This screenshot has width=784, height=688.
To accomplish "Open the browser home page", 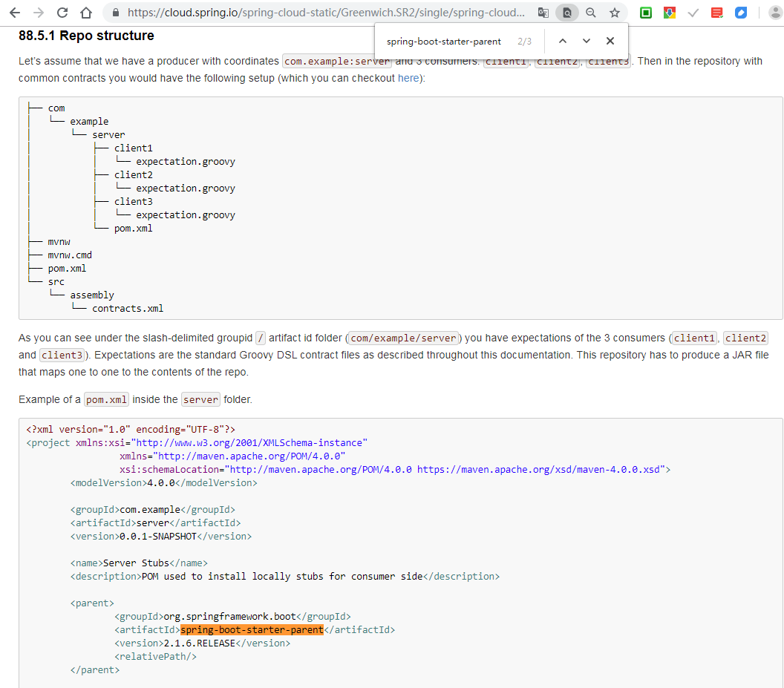I will point(86,13).
